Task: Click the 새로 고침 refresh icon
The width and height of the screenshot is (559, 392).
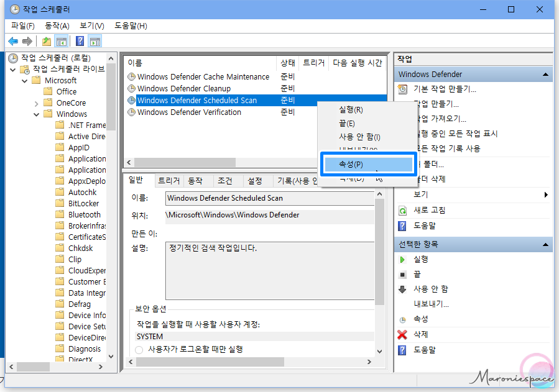Action: pyautogui.click(x=402, y=211)
